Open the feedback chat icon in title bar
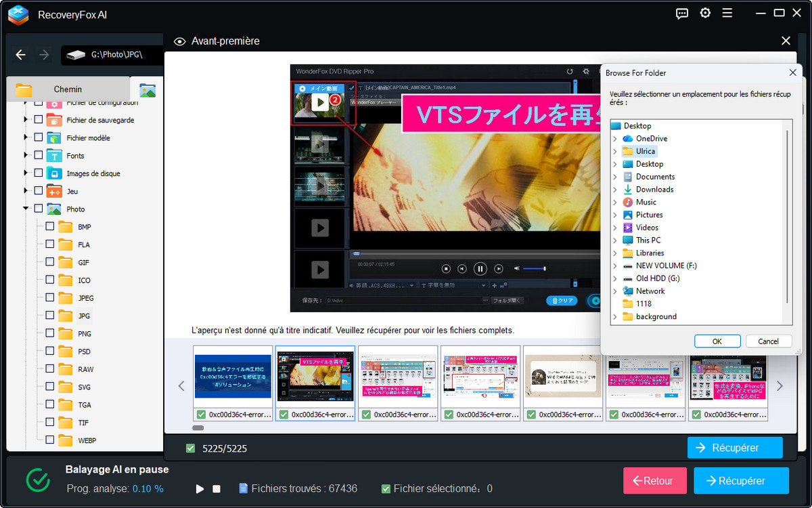 tap(682, 14)
